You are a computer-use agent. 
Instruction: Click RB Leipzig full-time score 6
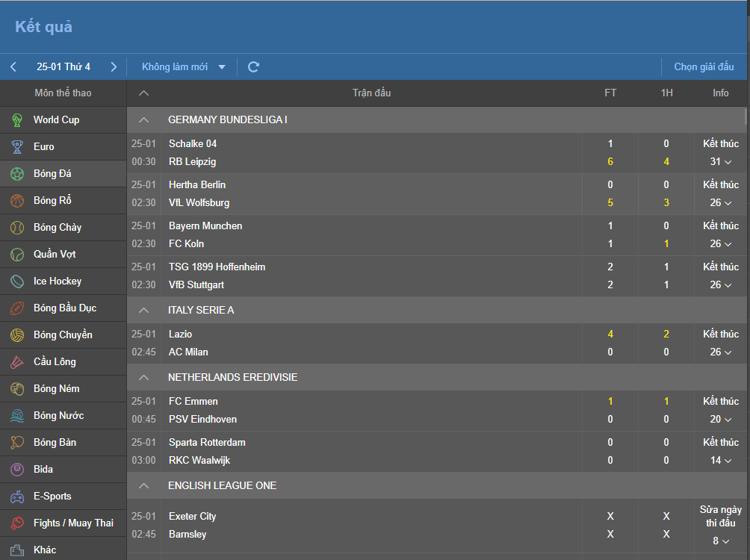610,161
